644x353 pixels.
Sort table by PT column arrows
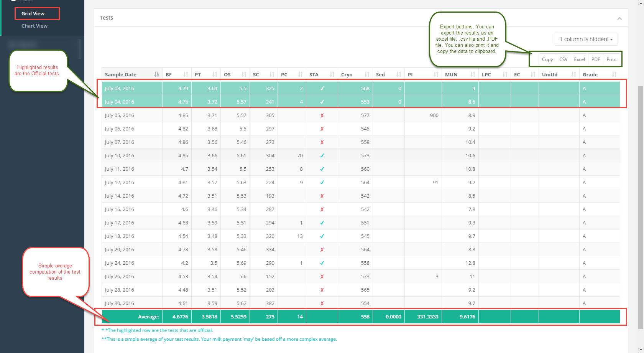click(x=215, y=74)
